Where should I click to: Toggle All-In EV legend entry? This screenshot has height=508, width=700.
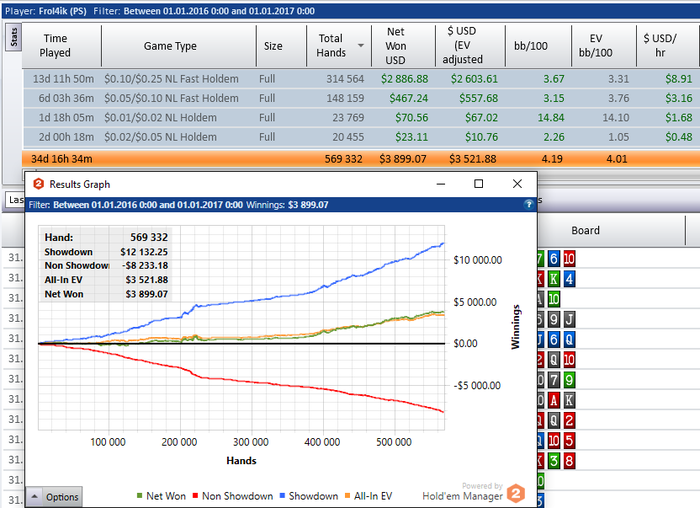369,496
